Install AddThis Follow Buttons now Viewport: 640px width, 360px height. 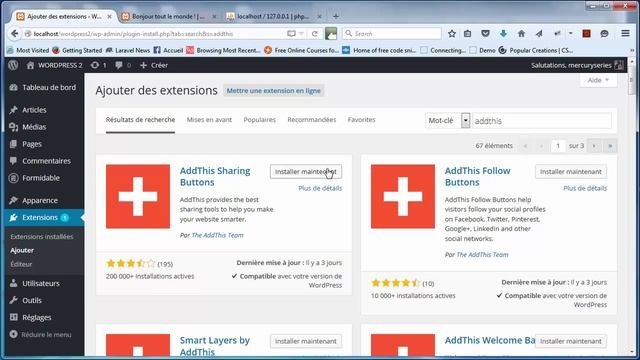click(571, 172)
